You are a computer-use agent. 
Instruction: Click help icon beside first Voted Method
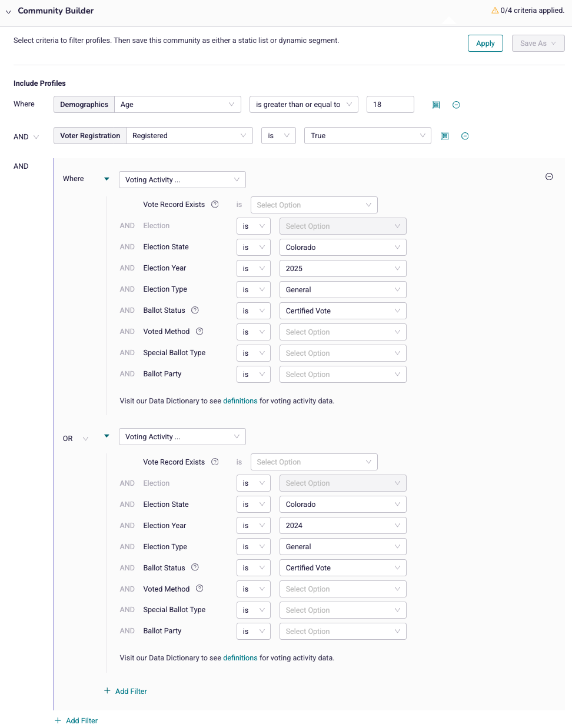199,331
